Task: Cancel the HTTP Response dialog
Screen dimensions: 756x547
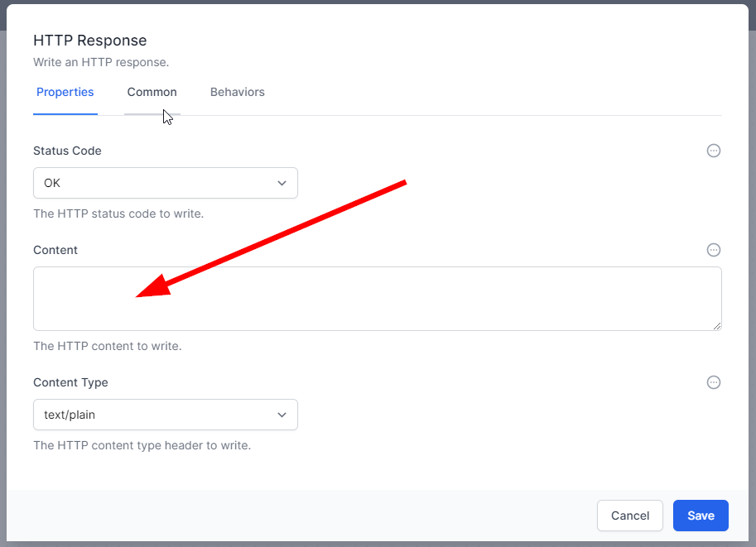Action: pos(629,515)
